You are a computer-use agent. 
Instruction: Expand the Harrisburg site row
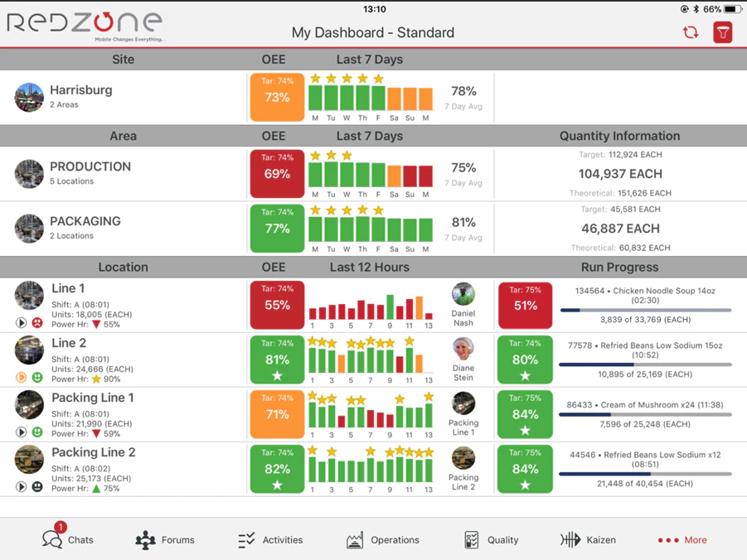point(80,91)
